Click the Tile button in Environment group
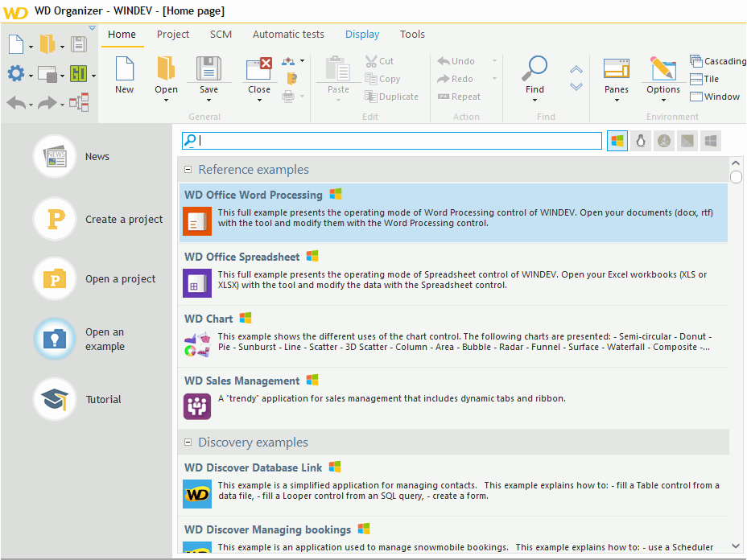Image resolution: width=747 pixels, height=560 pixels. [707, 78]
